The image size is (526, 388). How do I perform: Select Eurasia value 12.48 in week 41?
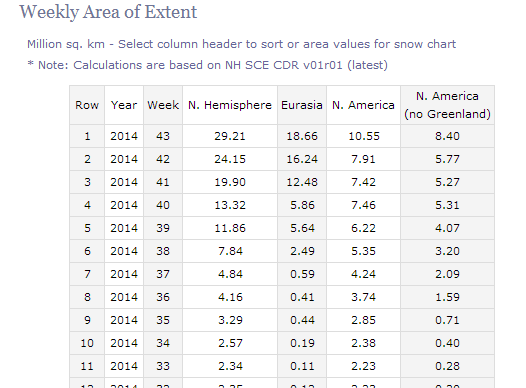[302, 182]
